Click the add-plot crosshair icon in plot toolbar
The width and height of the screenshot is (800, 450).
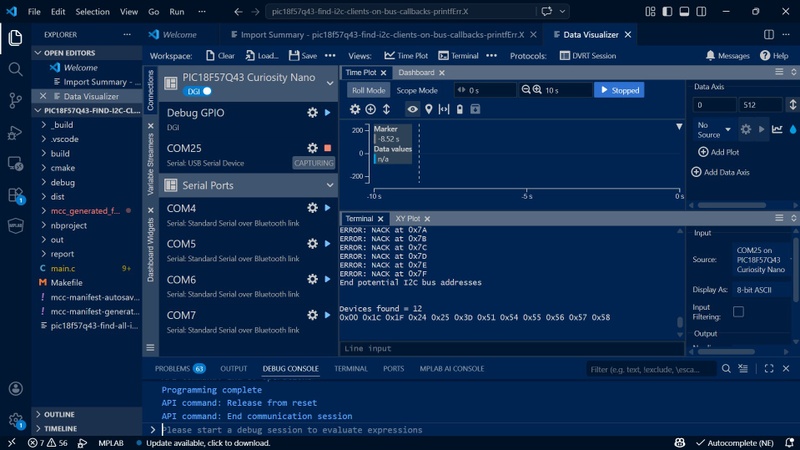tap(370, 109)
